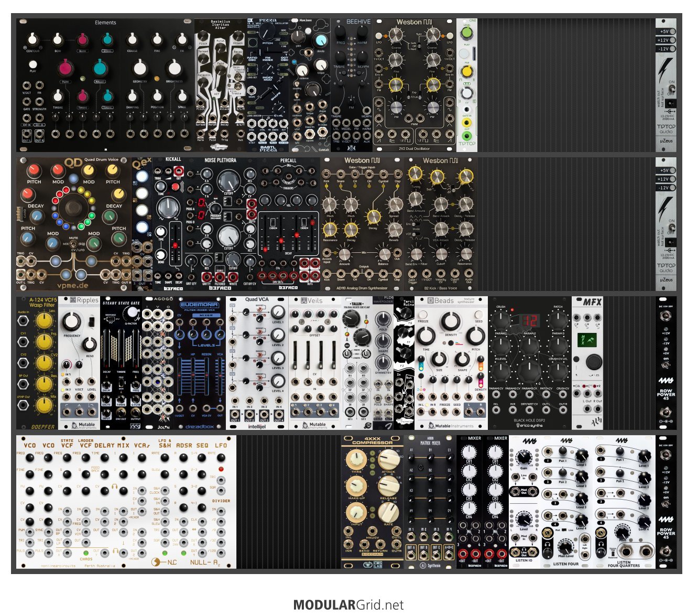Click the 2V2 Dual Oscillator label
The width and height of the screenshot is (698, 616).
(x=414, y=148)
